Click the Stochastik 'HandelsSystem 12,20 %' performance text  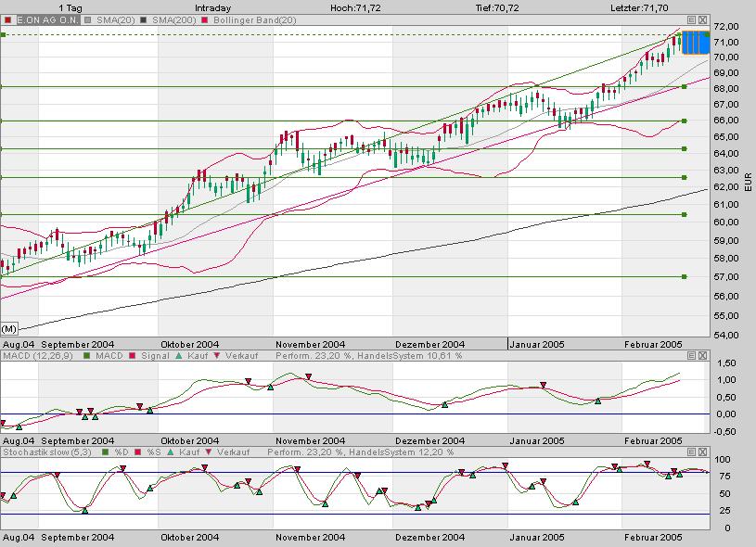(x=401, y=452)
